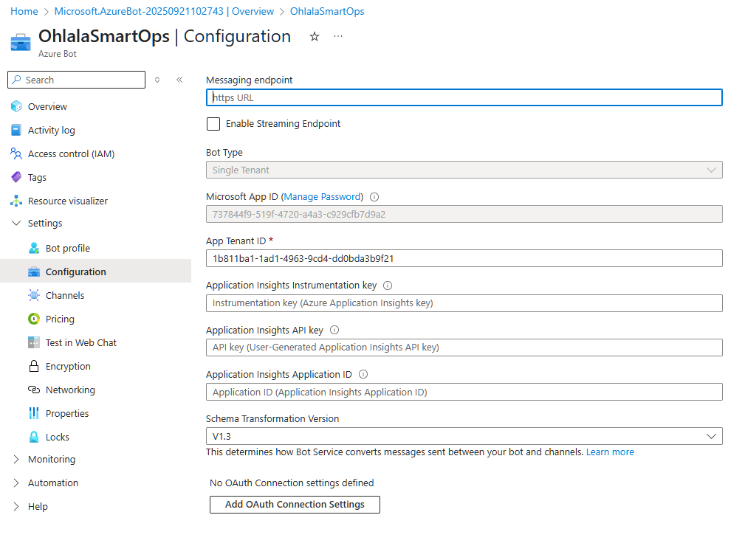Viewport: 745px width, 560px height.
Task: Click the collapse sidebar double-chevron icon
Action: coord(179,80)
